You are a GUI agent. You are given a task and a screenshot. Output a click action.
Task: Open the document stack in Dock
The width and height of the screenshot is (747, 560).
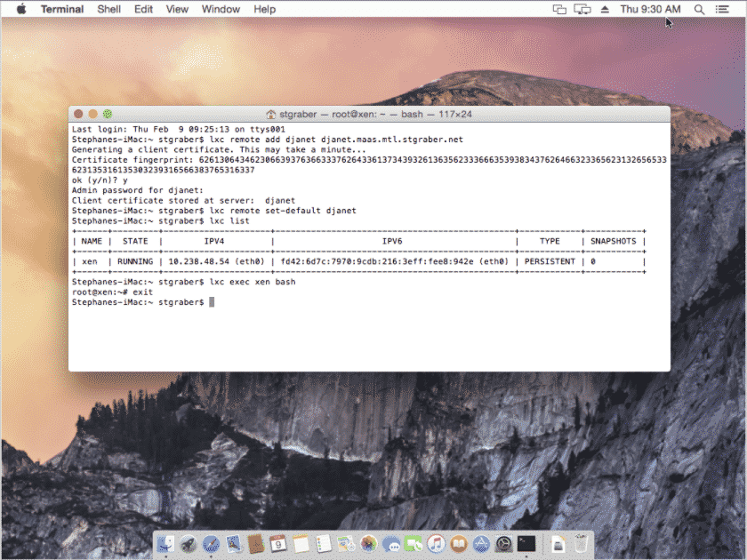(558, 544)
